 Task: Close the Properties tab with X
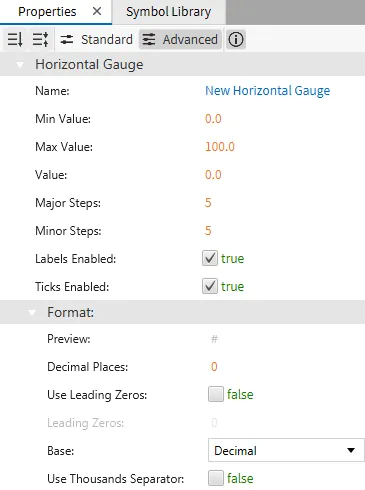coord(97,12)
